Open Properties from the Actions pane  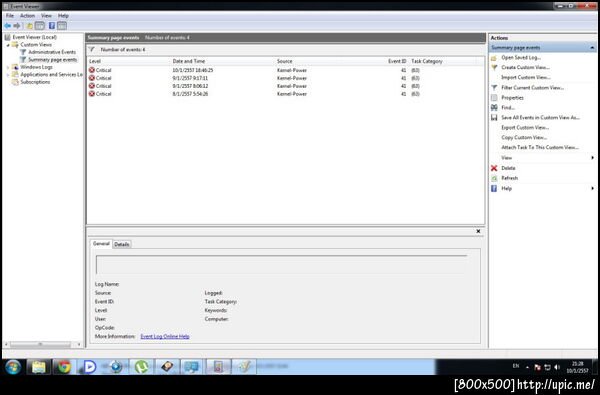pos(512,98)
